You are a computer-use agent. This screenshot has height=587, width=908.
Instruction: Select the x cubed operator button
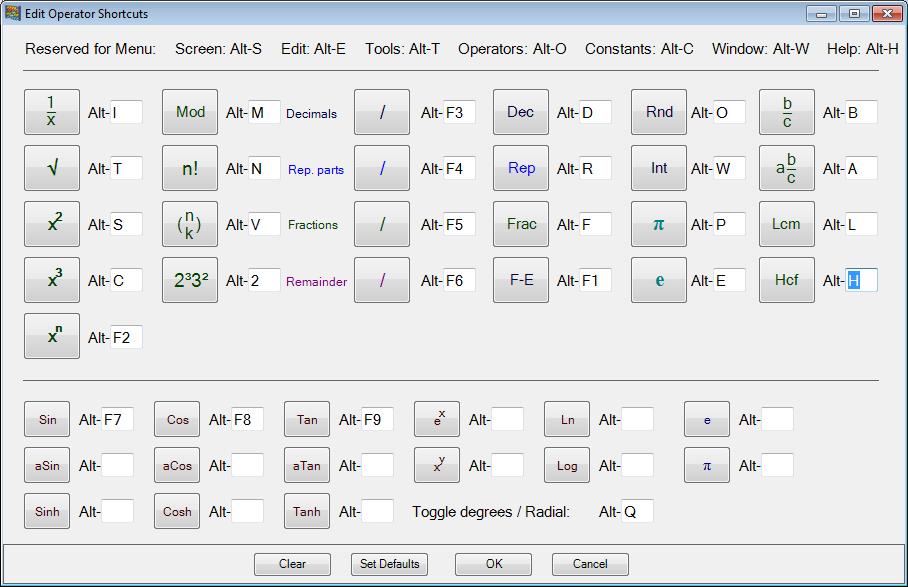click(x=51, y=280)
